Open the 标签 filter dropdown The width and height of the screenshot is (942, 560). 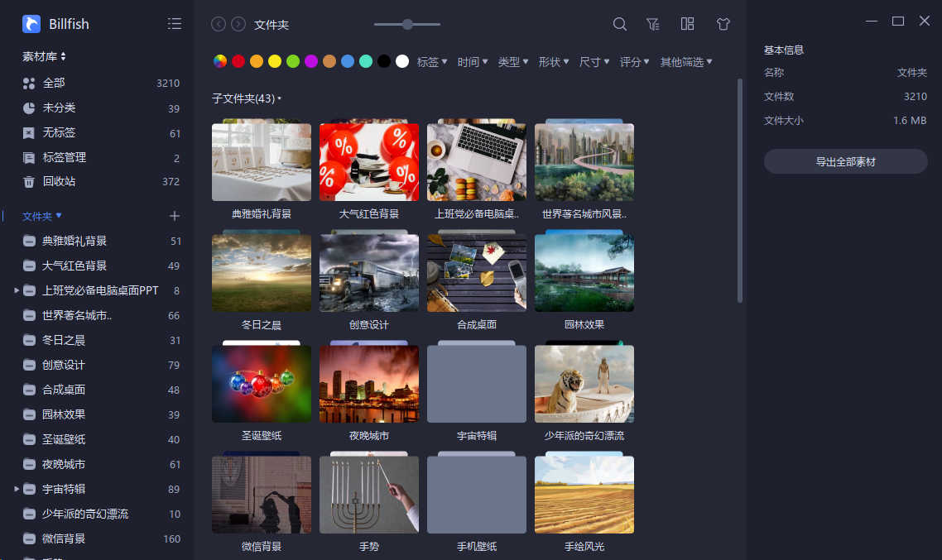pyautogui.click(x=432, y=62)
